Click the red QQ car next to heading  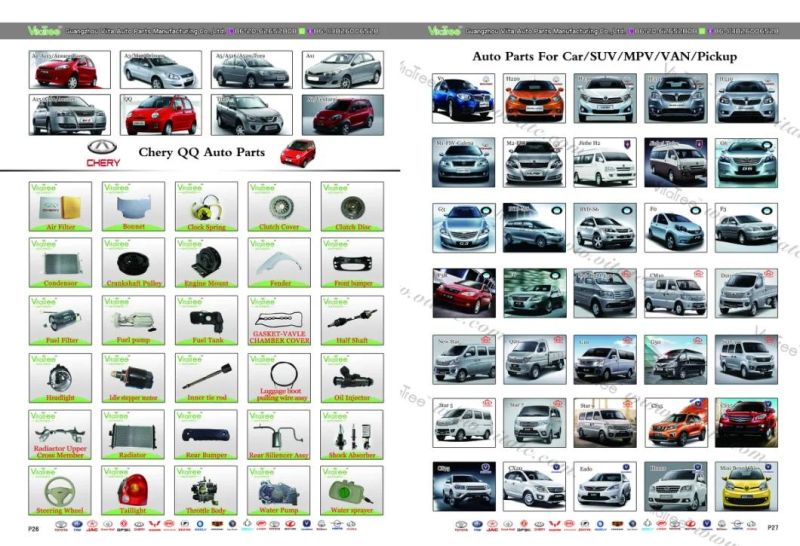pos(298,153)
